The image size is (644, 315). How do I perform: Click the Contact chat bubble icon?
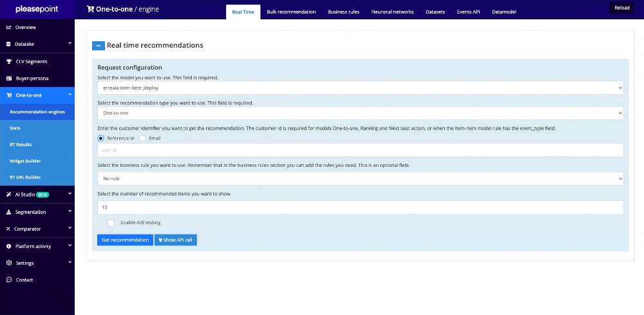9,280
